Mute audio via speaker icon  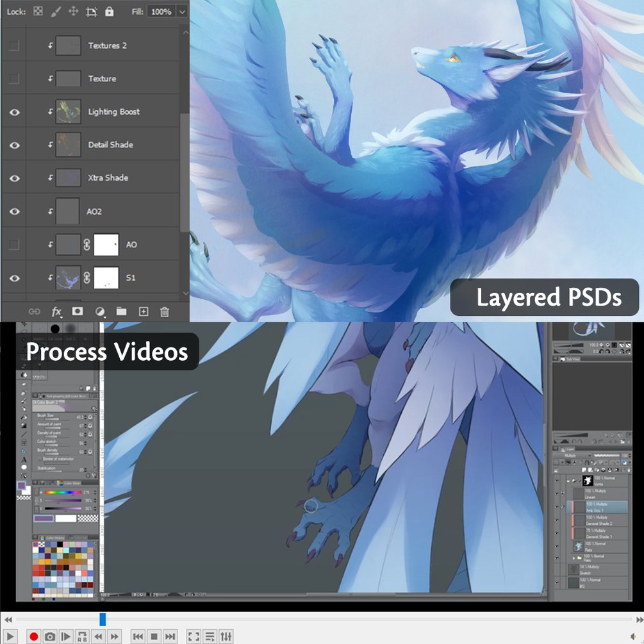634,636
